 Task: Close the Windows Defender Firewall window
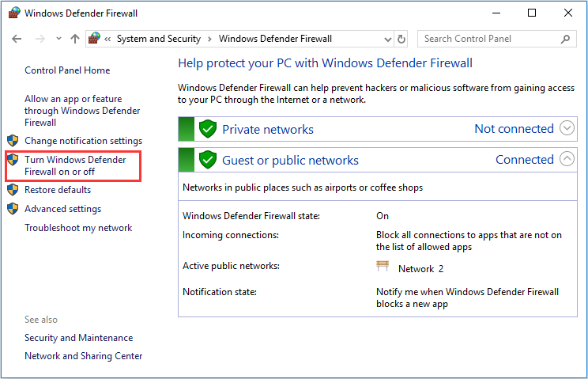pyautogui.click(x=568, y=13)
